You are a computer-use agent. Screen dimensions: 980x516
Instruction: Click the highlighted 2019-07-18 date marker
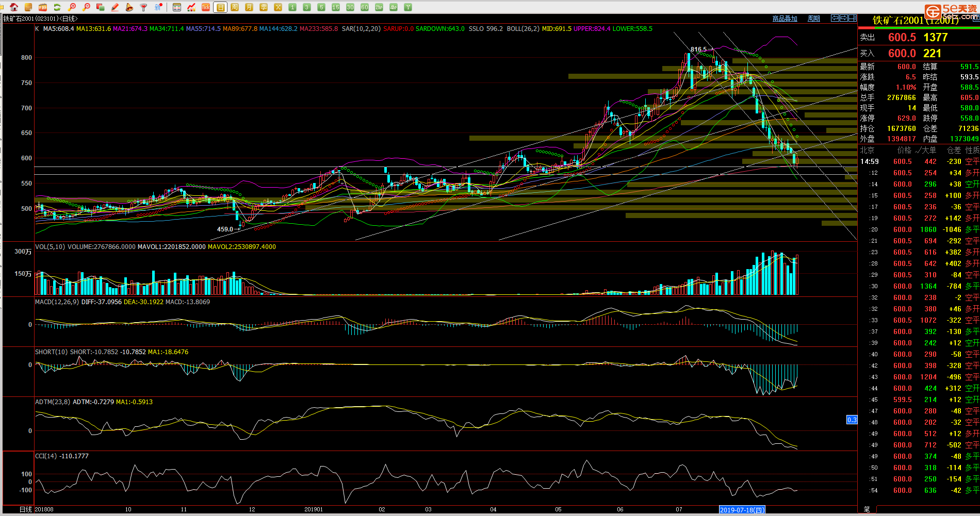(742, 510)
